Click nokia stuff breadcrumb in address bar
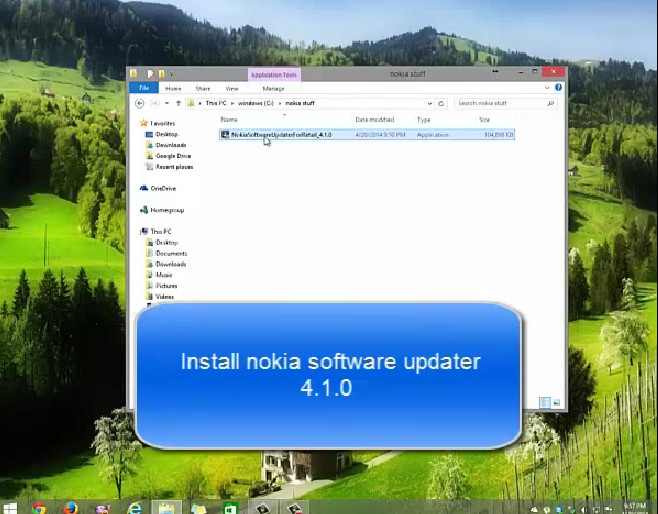Screen dimensions: 658x514 pos(300,103)
